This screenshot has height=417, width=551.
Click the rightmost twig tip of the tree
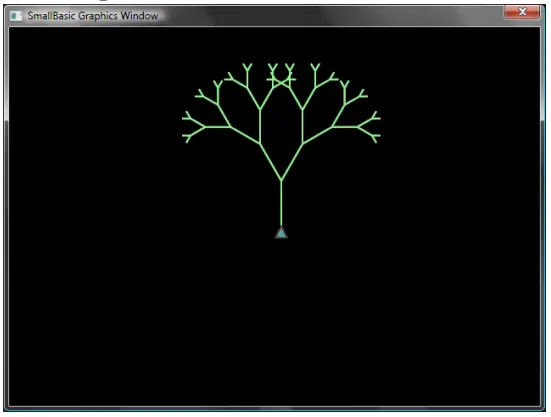click(x=379, y=119)
